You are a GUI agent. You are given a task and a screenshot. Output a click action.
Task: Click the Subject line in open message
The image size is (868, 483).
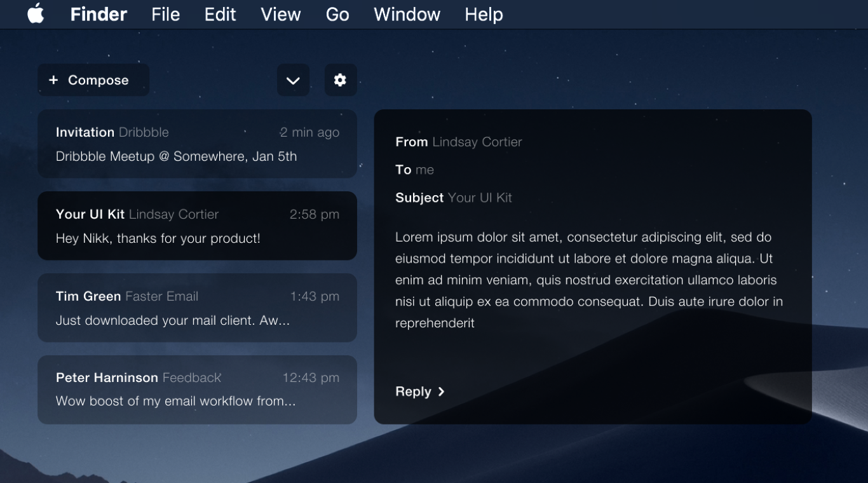pos(454,198)
